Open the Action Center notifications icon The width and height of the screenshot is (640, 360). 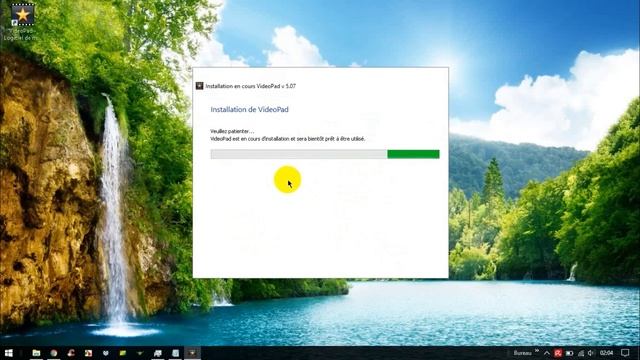point(625,353)
